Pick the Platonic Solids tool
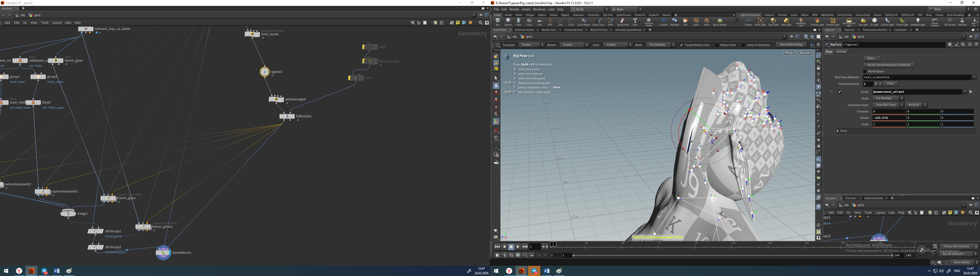Screen dimensions: 980x276 coord(649,22)
